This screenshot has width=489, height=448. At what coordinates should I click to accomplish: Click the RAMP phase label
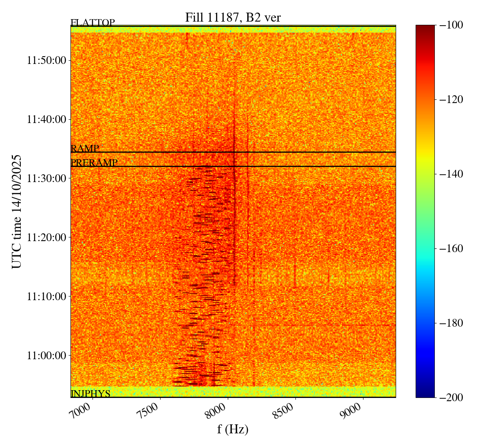85,148
